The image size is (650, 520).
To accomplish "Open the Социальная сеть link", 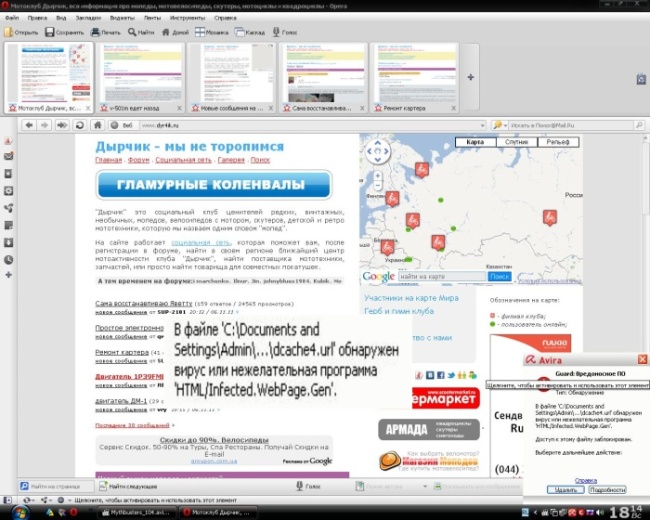I will [183, 160].
